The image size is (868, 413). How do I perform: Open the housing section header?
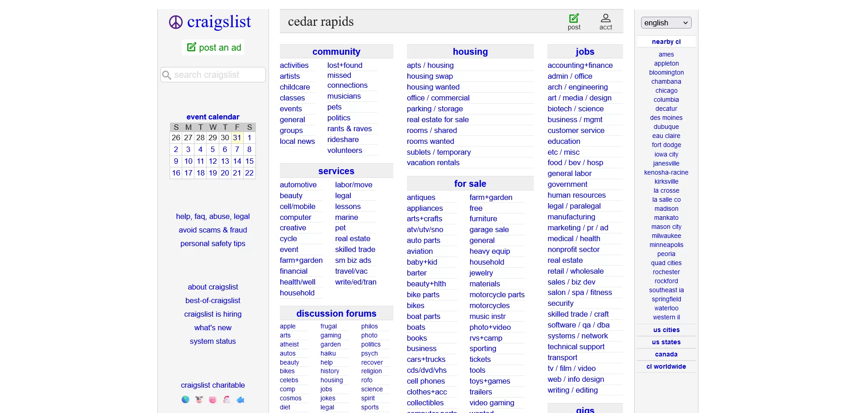pos(470,52)
